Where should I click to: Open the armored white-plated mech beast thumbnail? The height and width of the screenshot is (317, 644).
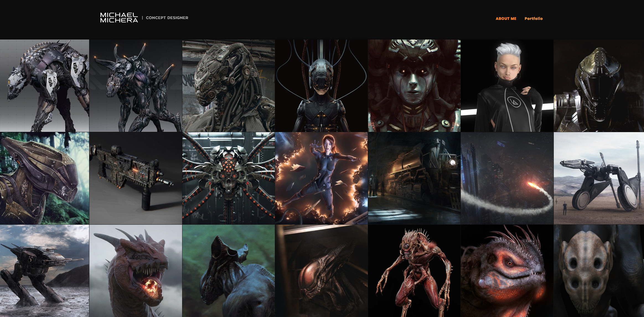(45, 86)
